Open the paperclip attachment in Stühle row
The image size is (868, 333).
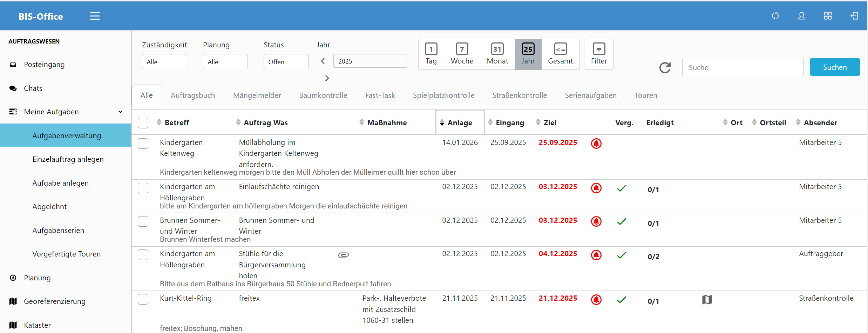[344, 255]
